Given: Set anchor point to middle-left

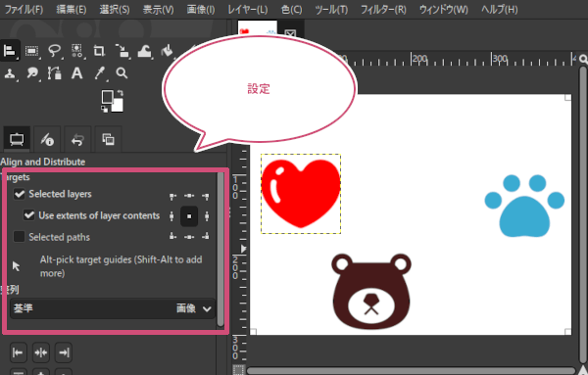Looking at the screenshot, I should pos(171,216).
